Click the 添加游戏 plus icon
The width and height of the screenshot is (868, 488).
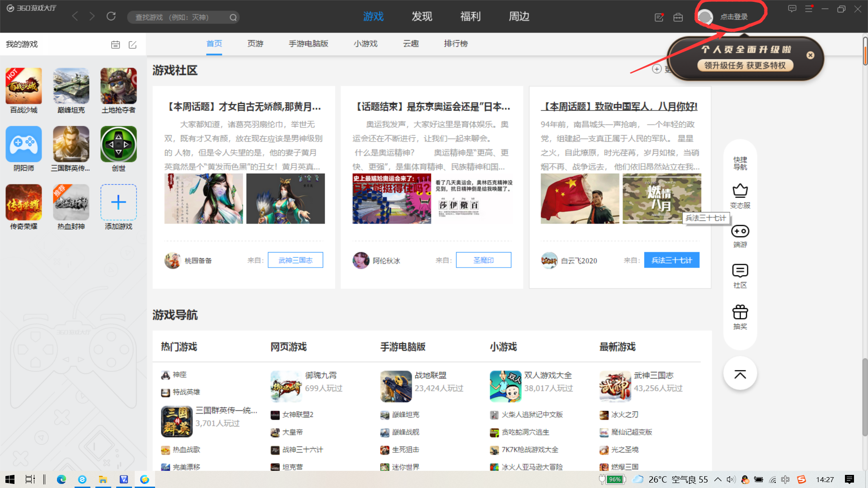click(x=118, y=202)
